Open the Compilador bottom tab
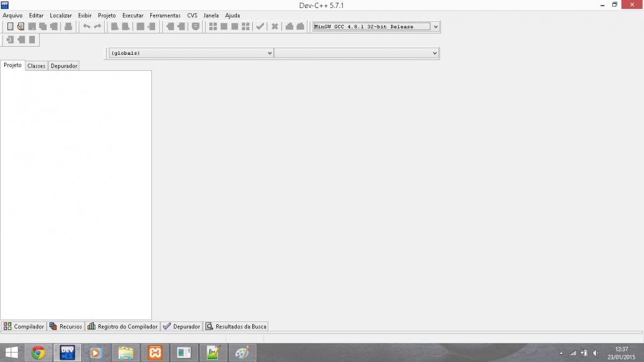The image size is (644, 362). tap(24, 326)
